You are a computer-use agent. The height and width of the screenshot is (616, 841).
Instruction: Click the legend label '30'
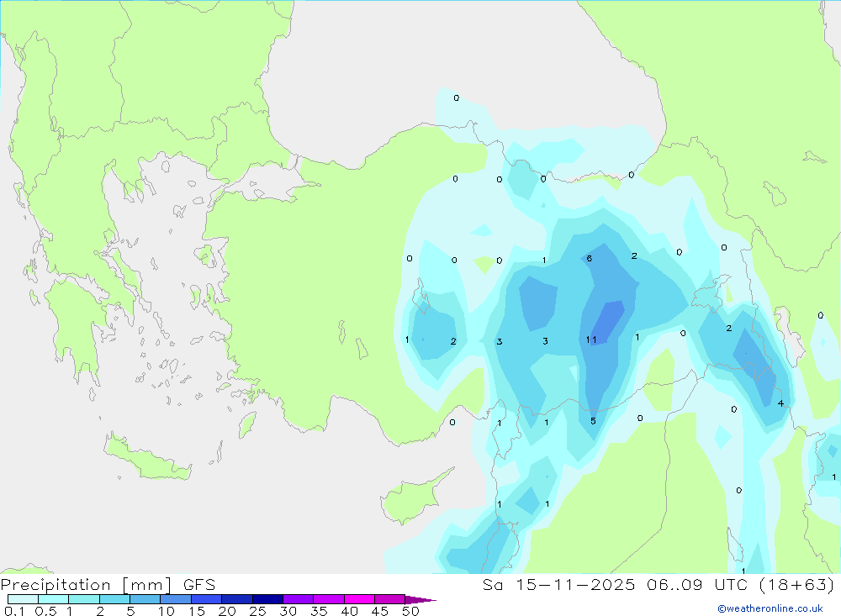pyautogui.click(x=288, y=611)
